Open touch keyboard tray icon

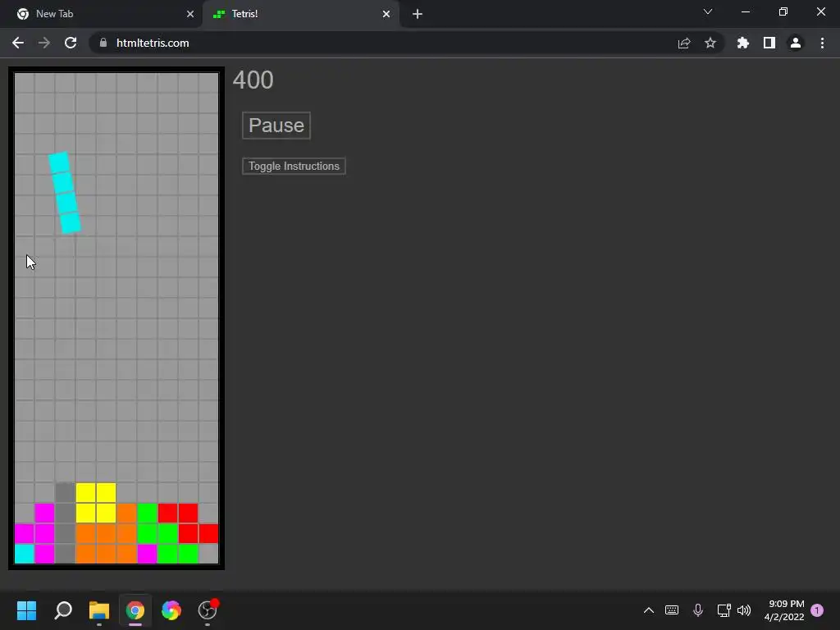tap(672, 610)
